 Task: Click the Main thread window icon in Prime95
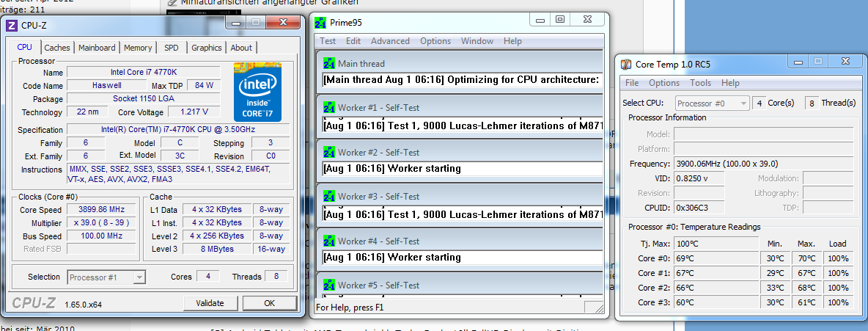coord(329,63)
